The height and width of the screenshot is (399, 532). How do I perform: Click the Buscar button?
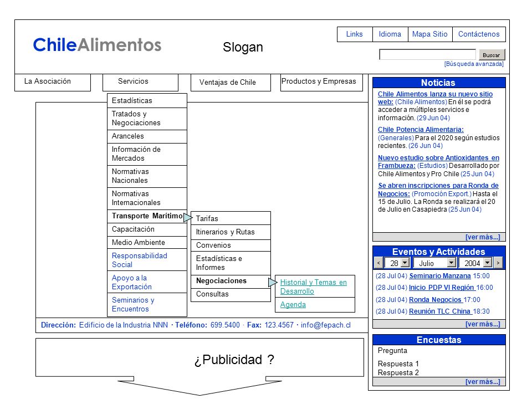coord(492,55)
